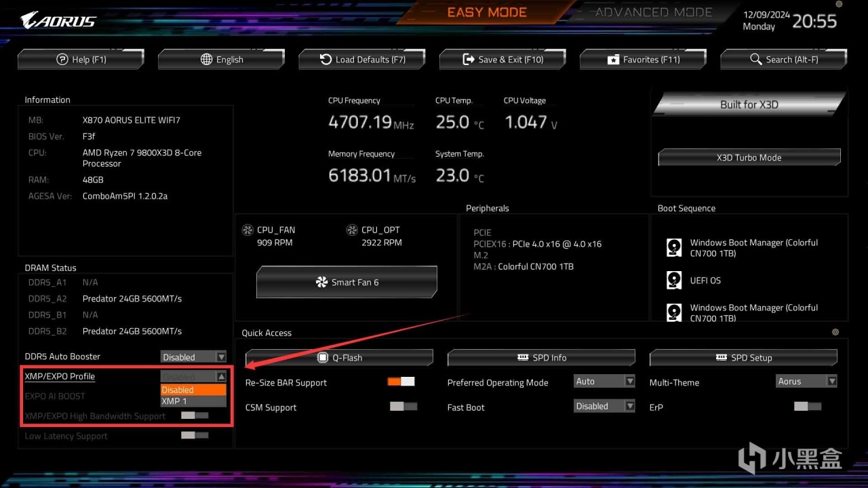Click the XMP/EXPO Profile label
Image resolution: width=868 pixels, height=488 pixels.
tap(60, 376)
